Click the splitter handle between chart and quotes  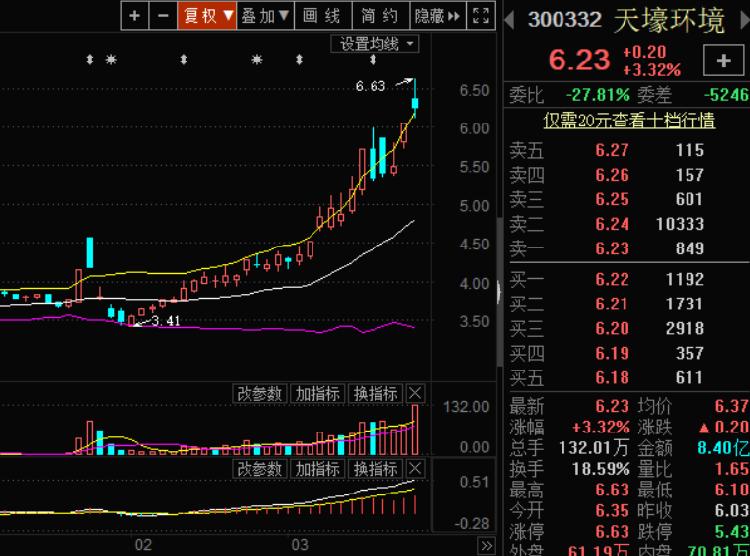499,290
